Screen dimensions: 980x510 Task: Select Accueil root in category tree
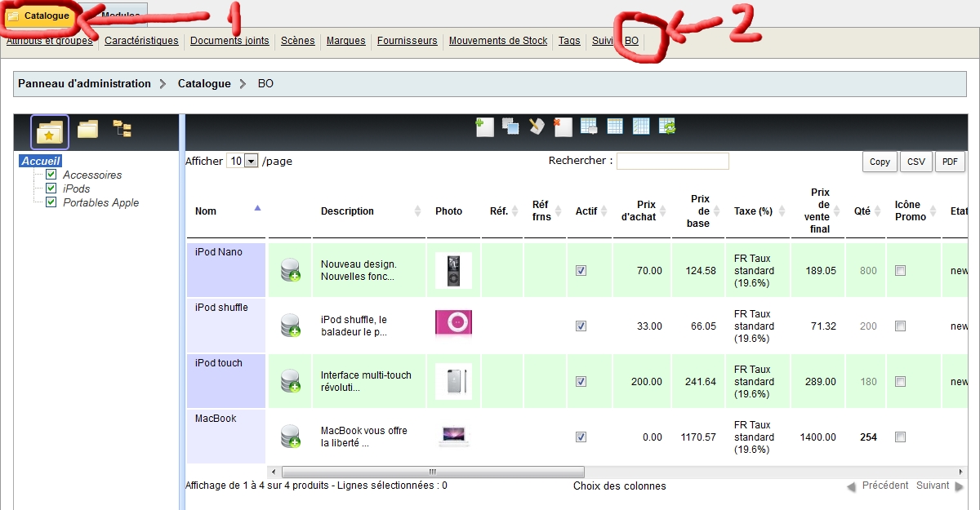[41, 161]
